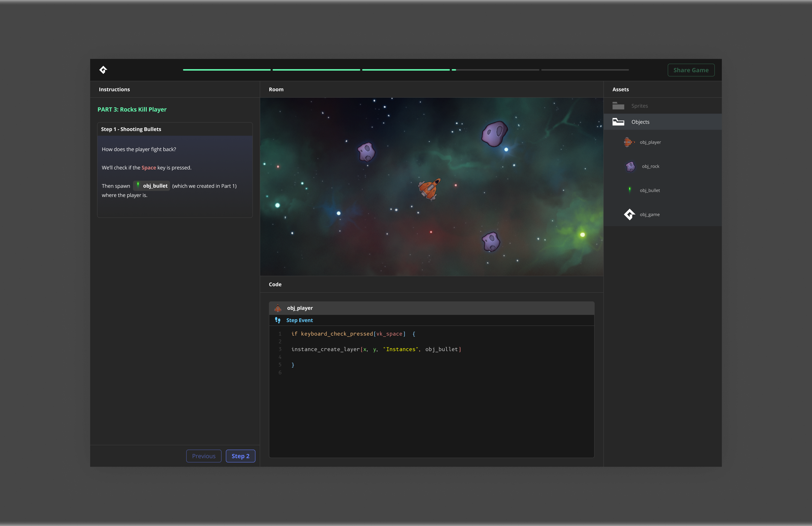
Task: Click the GameMaker logo in the header
Action: click(103, 70)
